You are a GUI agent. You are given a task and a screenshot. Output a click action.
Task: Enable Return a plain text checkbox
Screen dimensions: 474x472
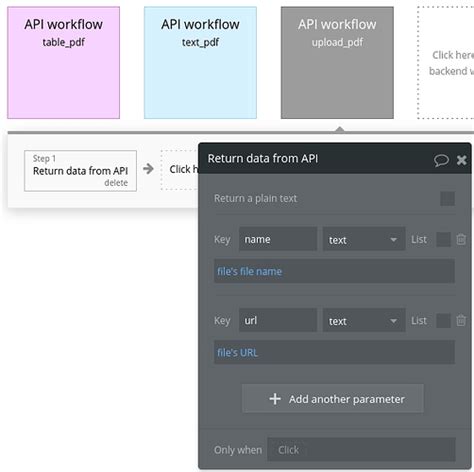click(x=447, y=199)
